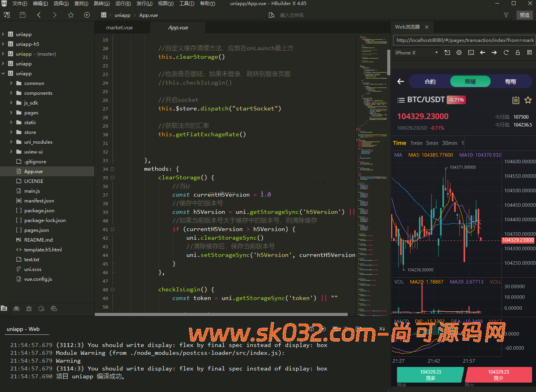This screenshot has height=392, width=536.
Task: Open the browser dev console icon
Action: 471,52
